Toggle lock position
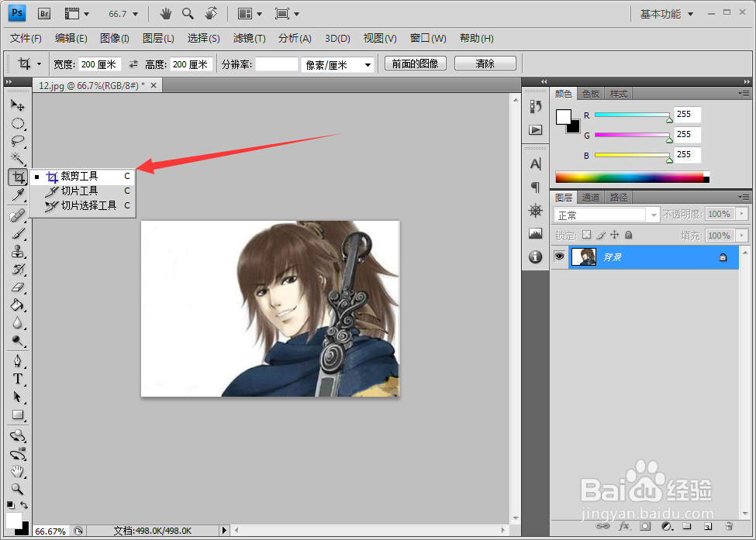 click(614, 235)
